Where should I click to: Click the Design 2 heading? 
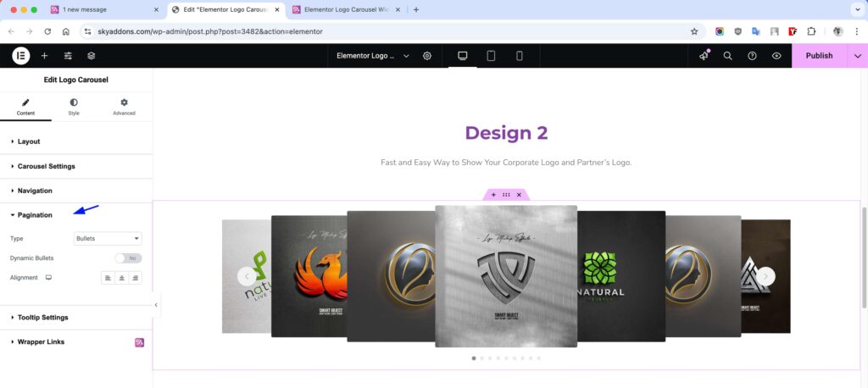[x=507, y=133]
